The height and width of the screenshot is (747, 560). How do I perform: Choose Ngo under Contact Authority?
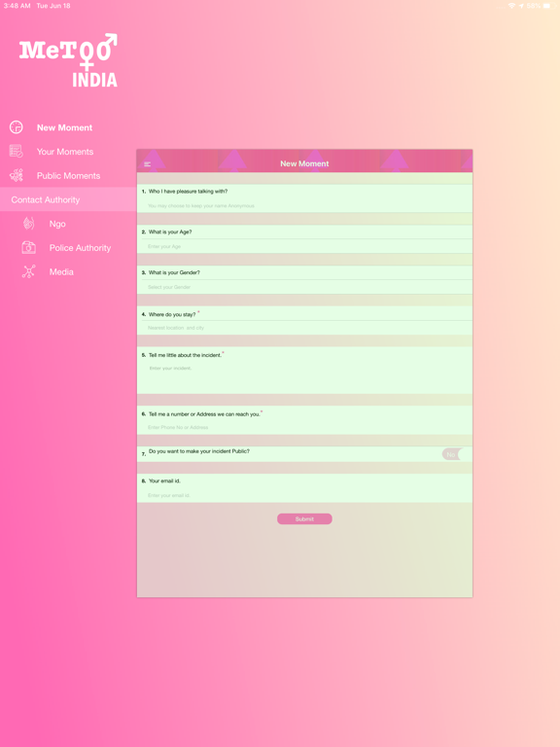point(57,224)
